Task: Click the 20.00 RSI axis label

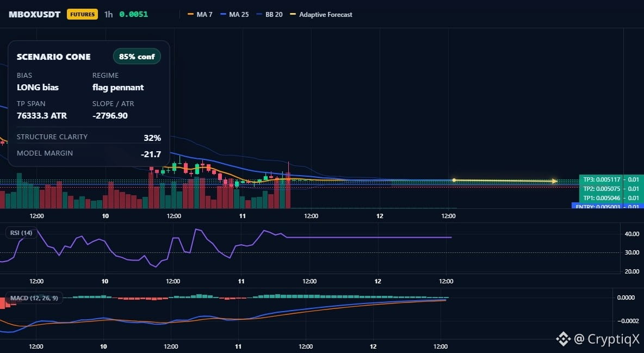Action: [631, 271]
